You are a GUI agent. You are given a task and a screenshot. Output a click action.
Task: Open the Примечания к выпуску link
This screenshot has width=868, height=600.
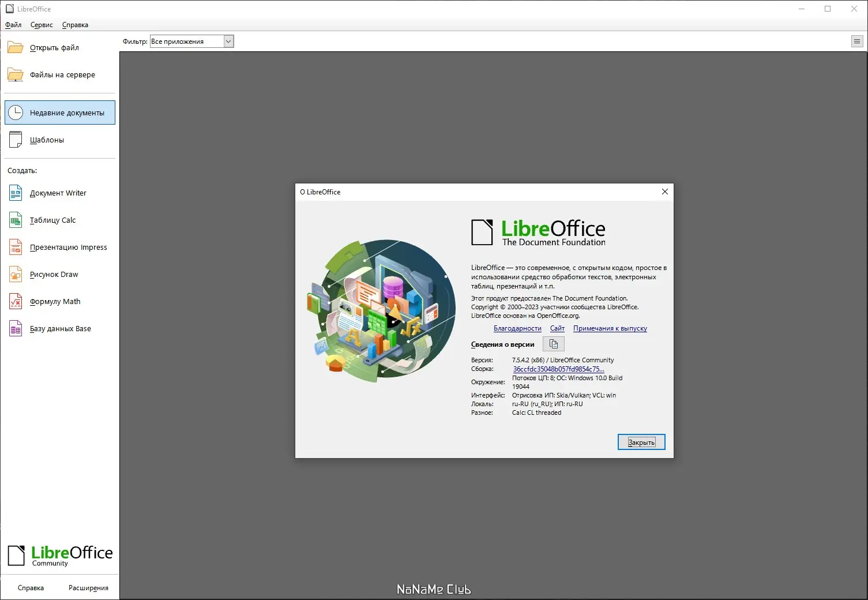pos(610,328)
